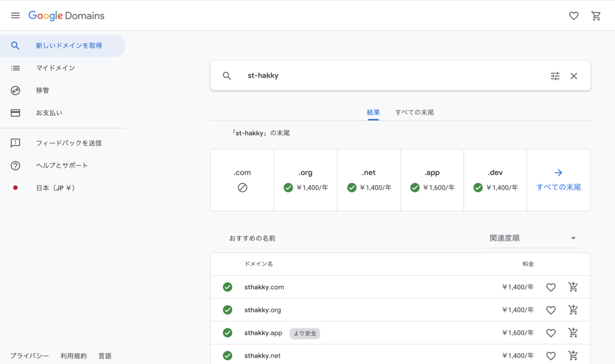Viewport: 615px width, 364px height.
Task: Select the .dev ¥1,400/年 card
Action: [496, 180]
